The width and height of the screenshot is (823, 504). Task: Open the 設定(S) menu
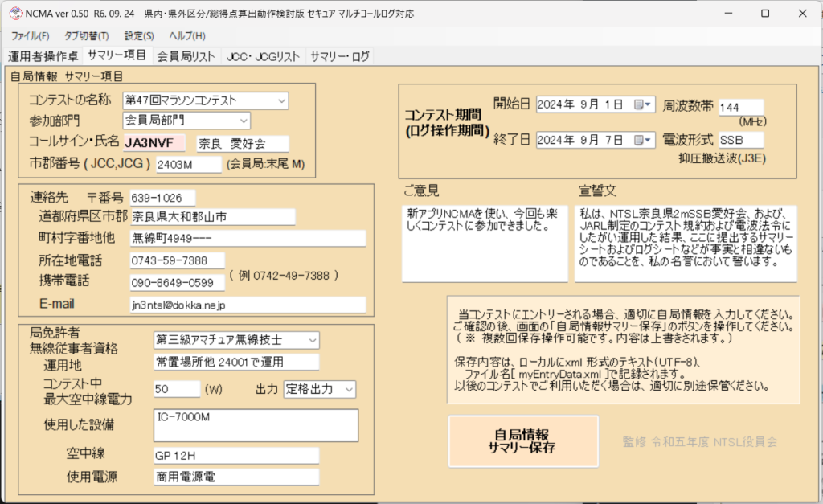139,36
